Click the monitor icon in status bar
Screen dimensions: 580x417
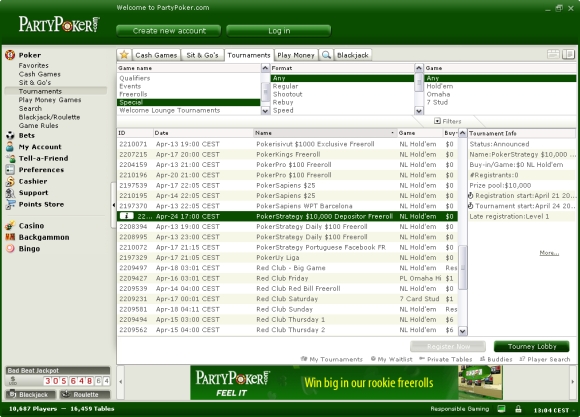point(502,409)
